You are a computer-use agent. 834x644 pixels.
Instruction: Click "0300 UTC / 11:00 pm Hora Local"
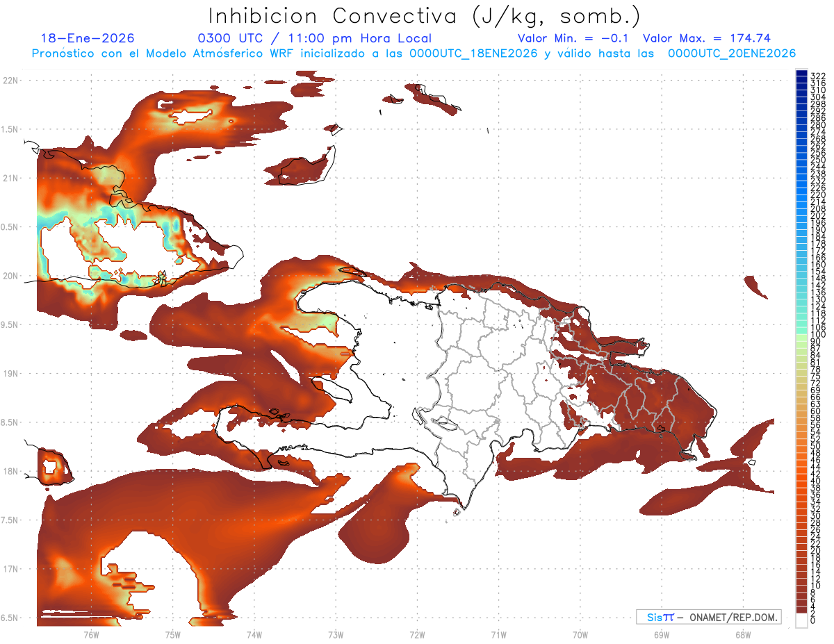pyautogui.click(x=315, y=38)
